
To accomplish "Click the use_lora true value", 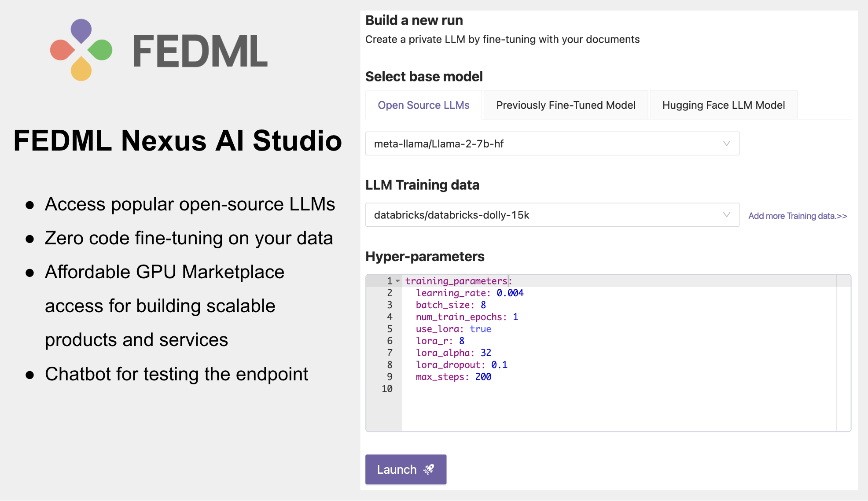I will click(481, 329).
